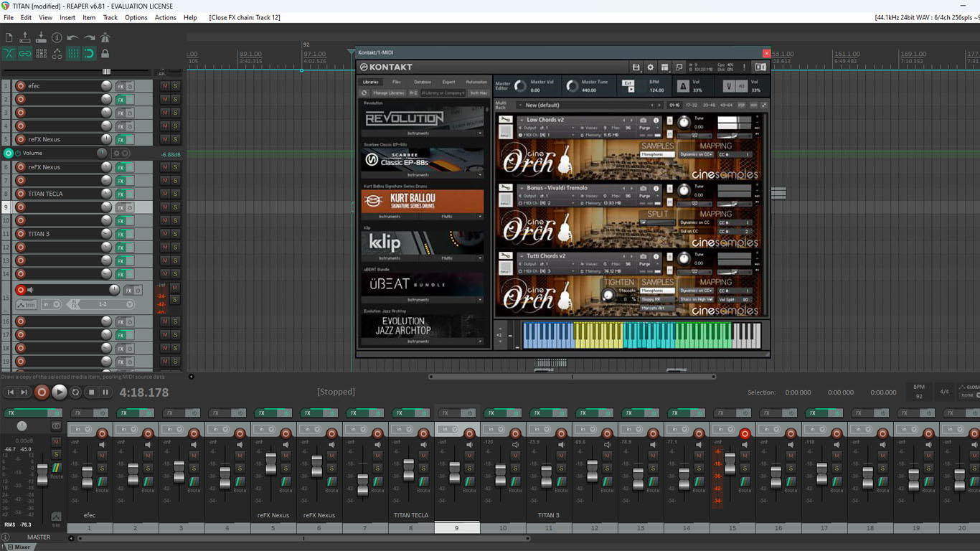This screenshot has height=551, width=980.
Task: Open the Actions menu
Action: click(165, 17)
